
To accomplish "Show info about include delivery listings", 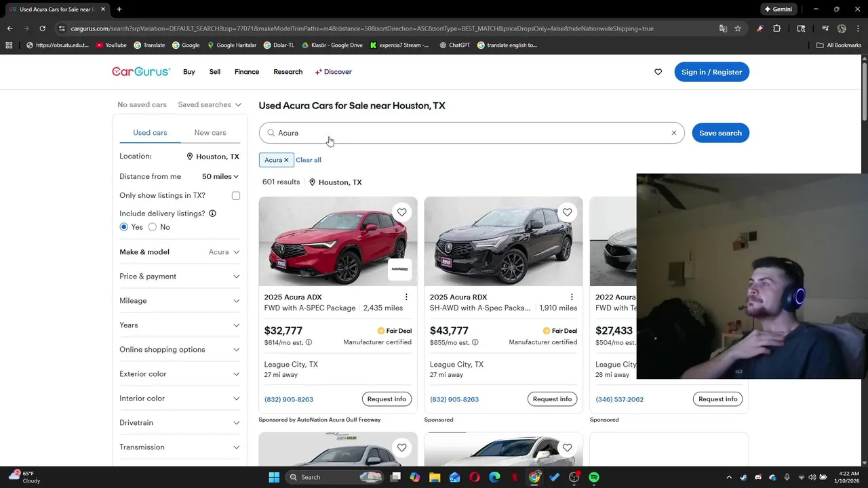I will point(212,213).
